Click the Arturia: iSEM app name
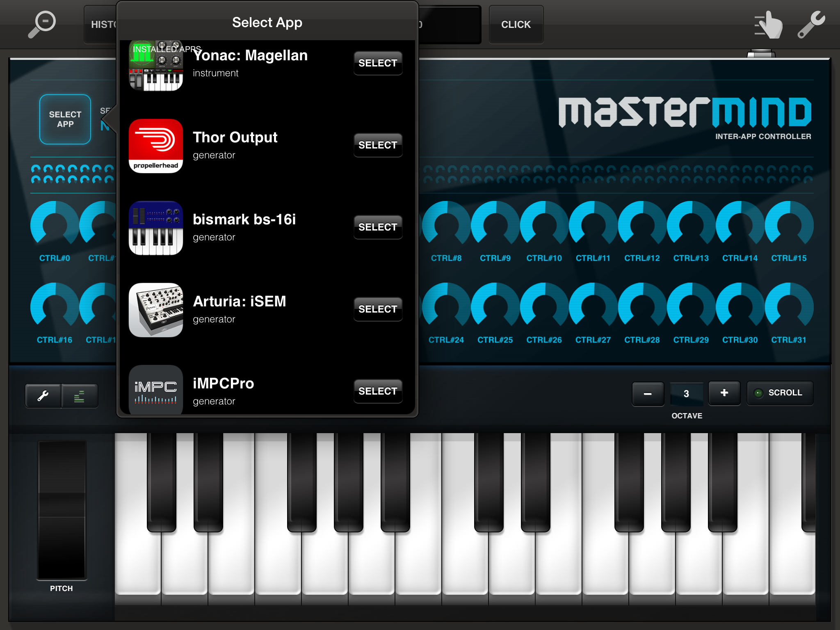Image resolution: width=840 pixels, height=630 pixels. [240, 301]
